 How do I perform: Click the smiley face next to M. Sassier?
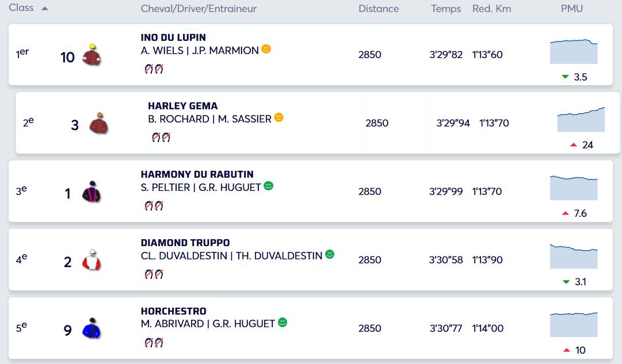coord(278,118)
